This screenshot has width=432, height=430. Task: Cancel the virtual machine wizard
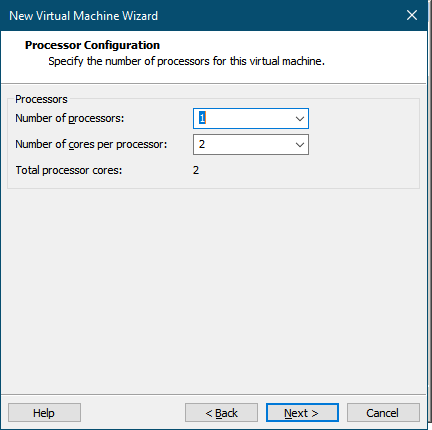coord(383,413)
